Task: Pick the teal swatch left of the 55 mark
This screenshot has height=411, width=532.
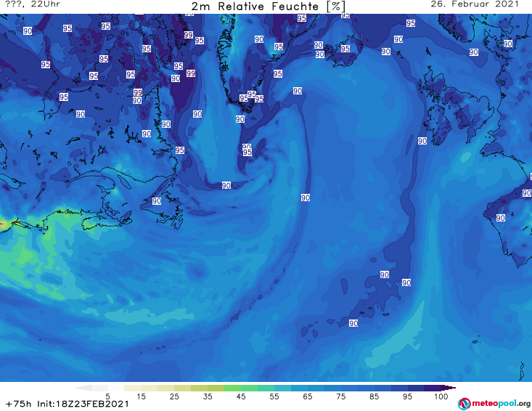Action: click(266, 388)
